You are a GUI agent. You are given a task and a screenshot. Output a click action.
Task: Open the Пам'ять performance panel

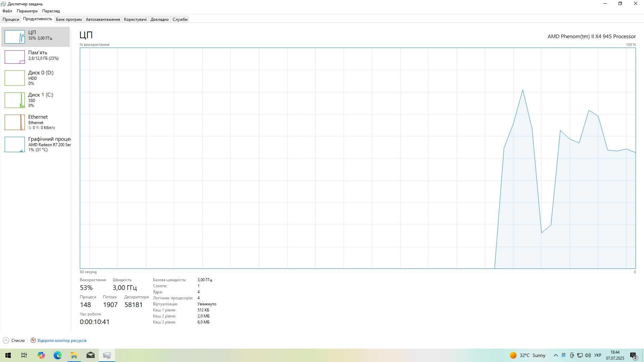36,57
